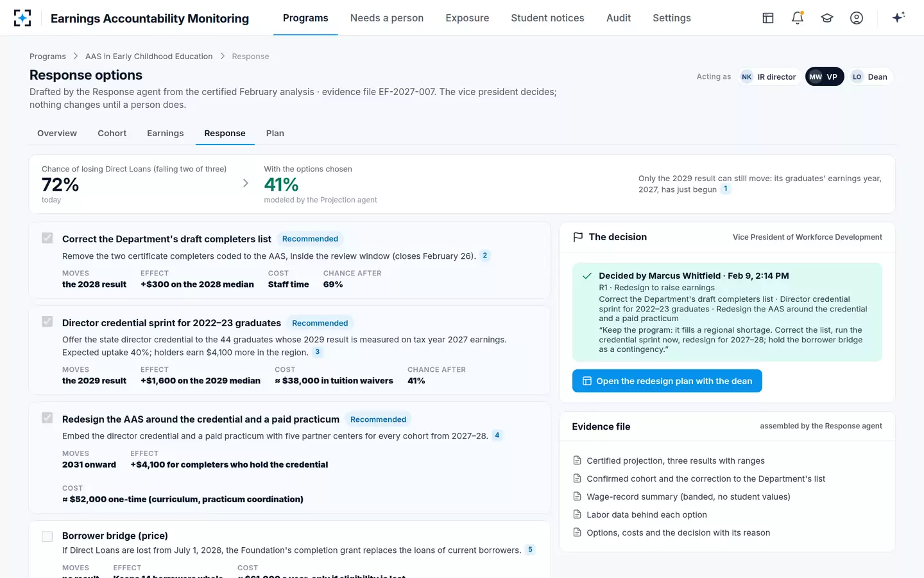Switch to the Earnings tab
Image resolution: width=924 pixels, height=578 pixels.
[x=166, y=134]
